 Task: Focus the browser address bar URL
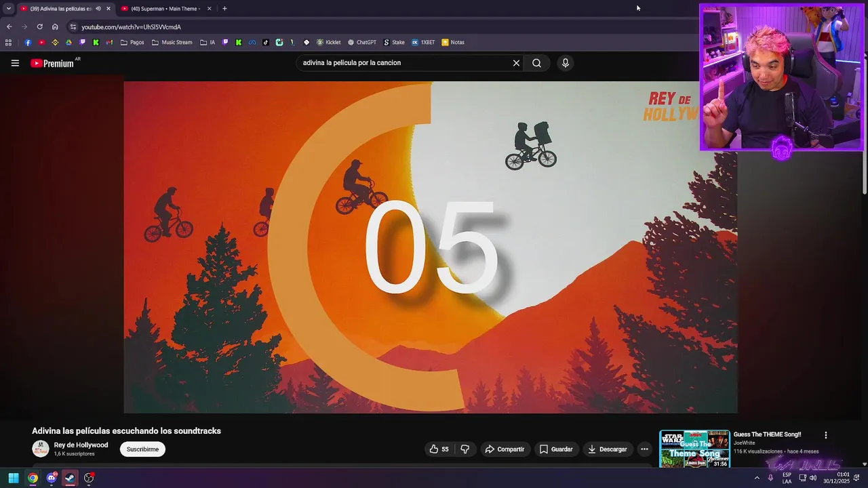pyautogui.click(x=132, y=27)
